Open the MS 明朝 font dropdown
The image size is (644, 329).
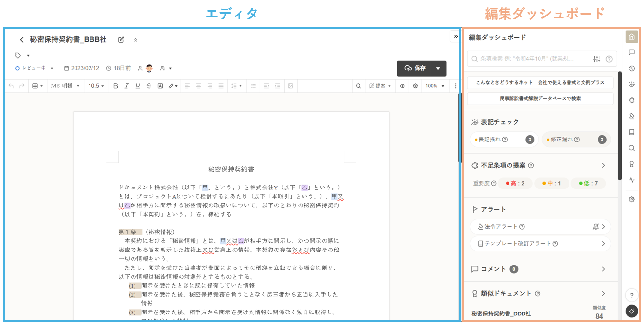coord(65,86)
